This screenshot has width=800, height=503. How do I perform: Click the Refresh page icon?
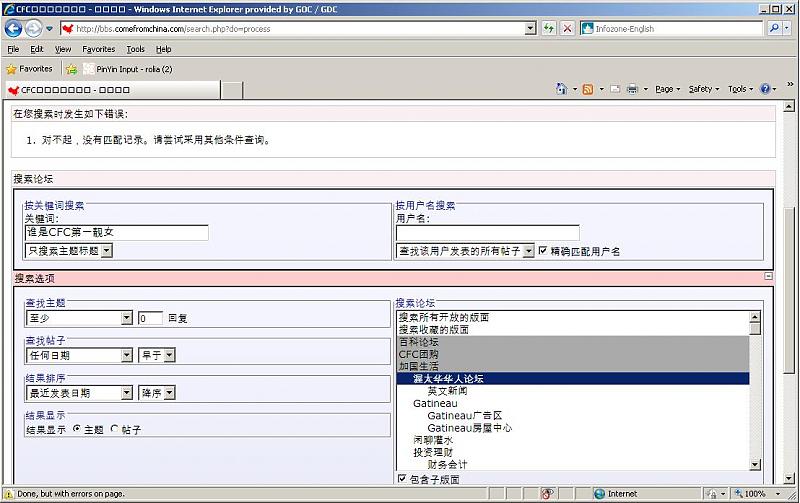(x=549, y=29)
